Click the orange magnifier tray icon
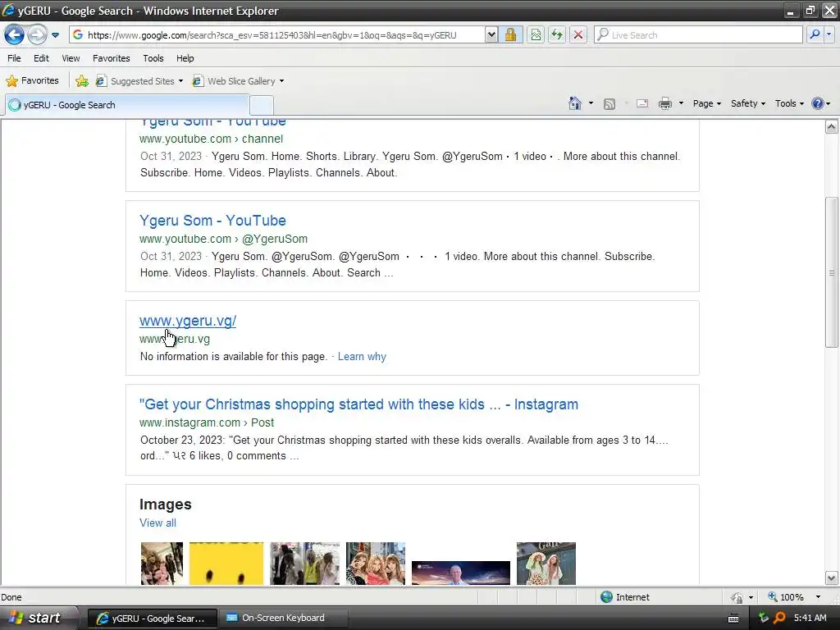This screenshot has height=630, width=840. coord(780,619)
